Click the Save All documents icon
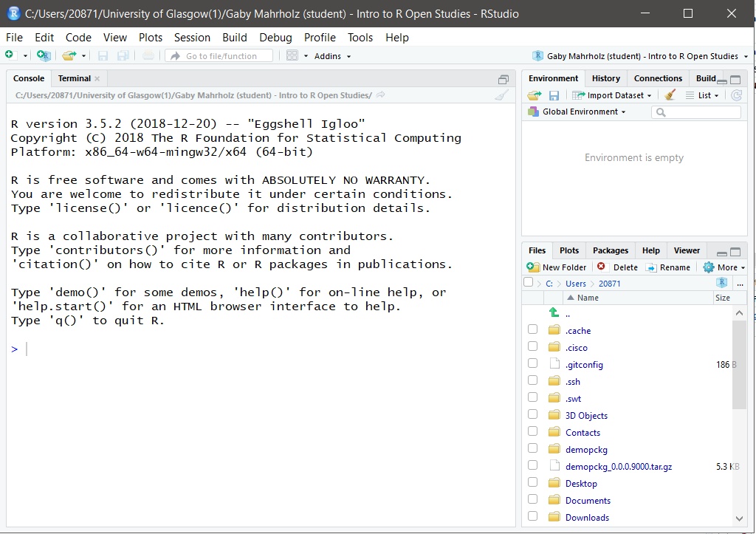 123,55
